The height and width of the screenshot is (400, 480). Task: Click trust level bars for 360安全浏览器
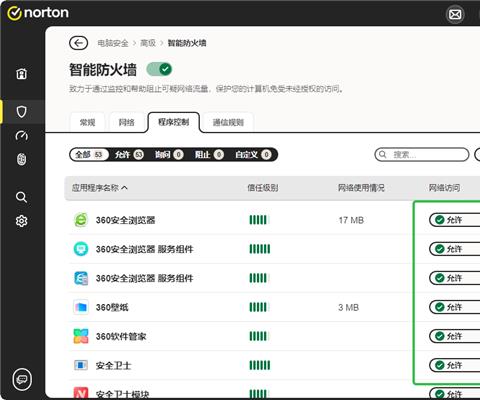pyautogui.click(x=260, y=220)
